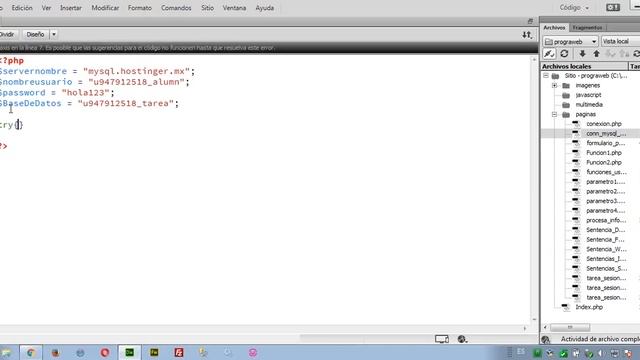Viewport: 640px width, 360px height.
Task: Click the Files panel horizontal scrollbar thumb
Action: tap(570, 327)
